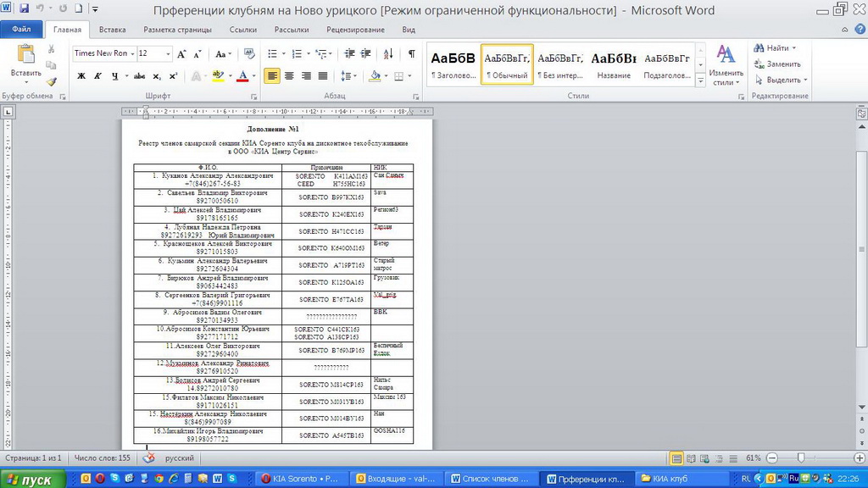Image resolution: width=868 pixels, height=488 pixels.
Task: Apply the Название style
Action: 614,64
